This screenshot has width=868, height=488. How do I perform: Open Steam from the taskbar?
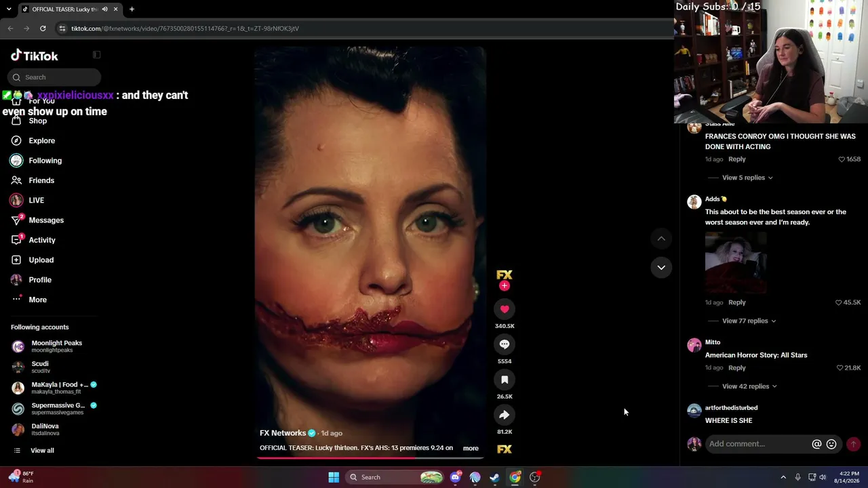tap(495, 477)
